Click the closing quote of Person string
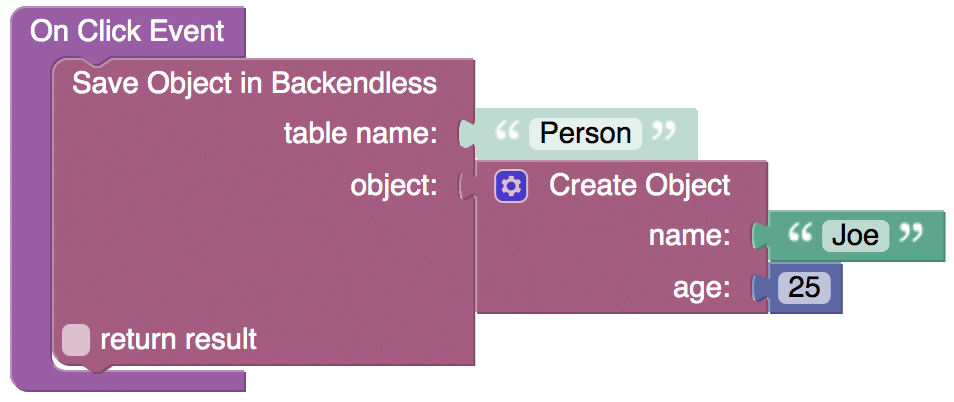The width and height of the screenshot is (954, 402). tap(664, 130)
